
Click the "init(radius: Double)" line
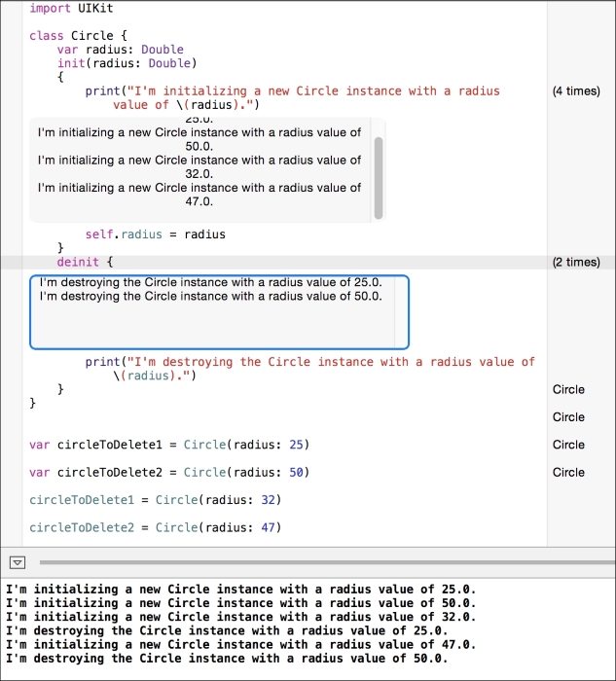pos(127,63)
